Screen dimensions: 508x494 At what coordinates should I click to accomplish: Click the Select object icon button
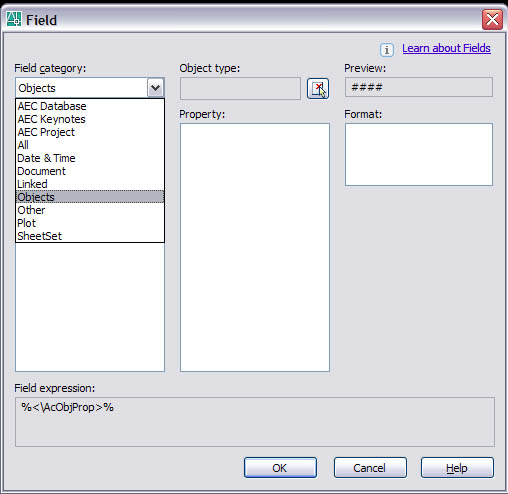point(318,89)
